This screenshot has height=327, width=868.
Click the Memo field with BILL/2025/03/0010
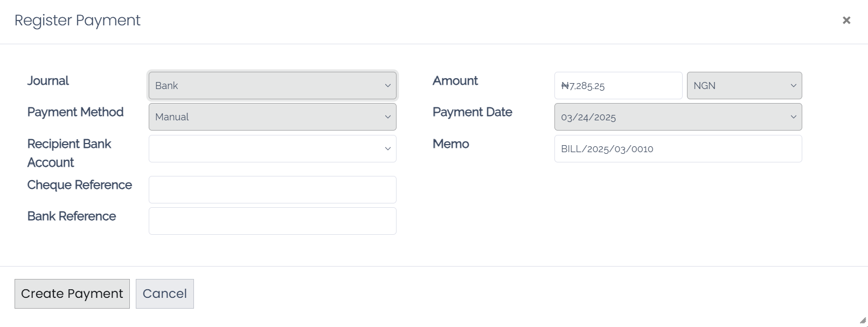pos(678,149)
